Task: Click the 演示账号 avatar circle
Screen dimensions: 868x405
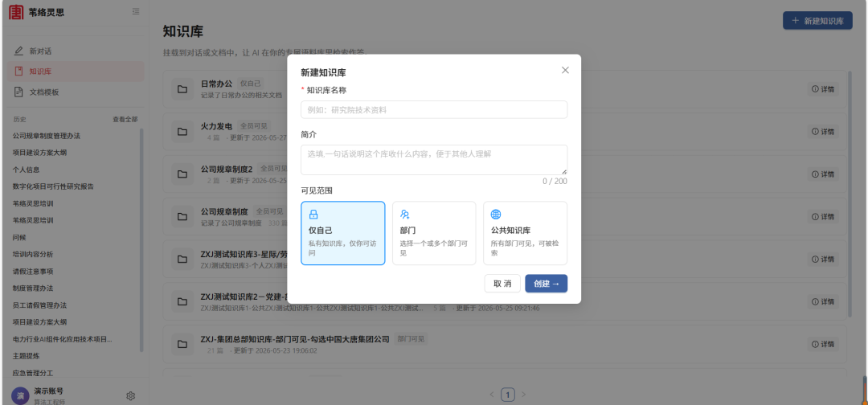Action: (20, 396)
